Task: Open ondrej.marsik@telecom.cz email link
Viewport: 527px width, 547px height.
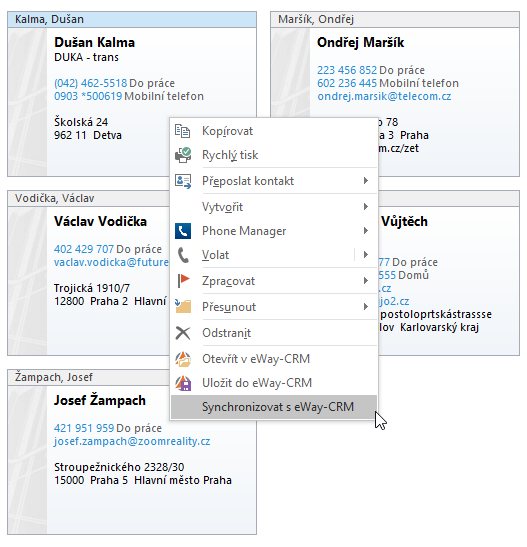Action: click(384, 96)
